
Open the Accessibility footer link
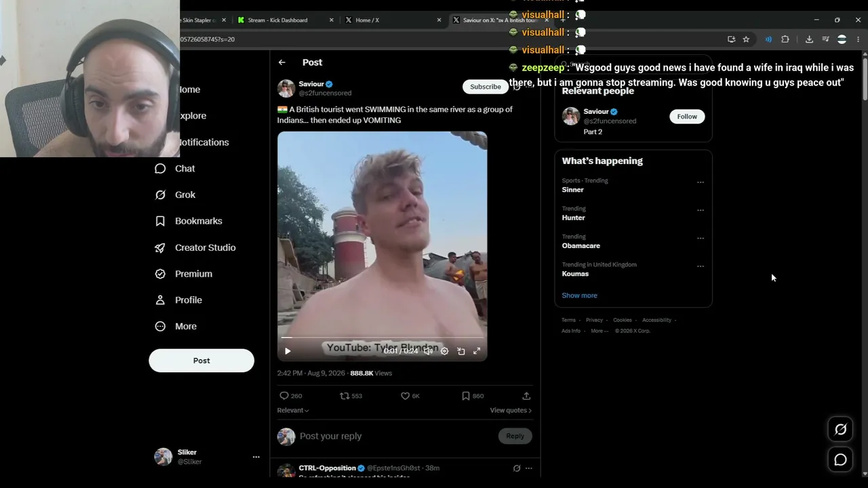pyautogui.click(x=656, y=320)
